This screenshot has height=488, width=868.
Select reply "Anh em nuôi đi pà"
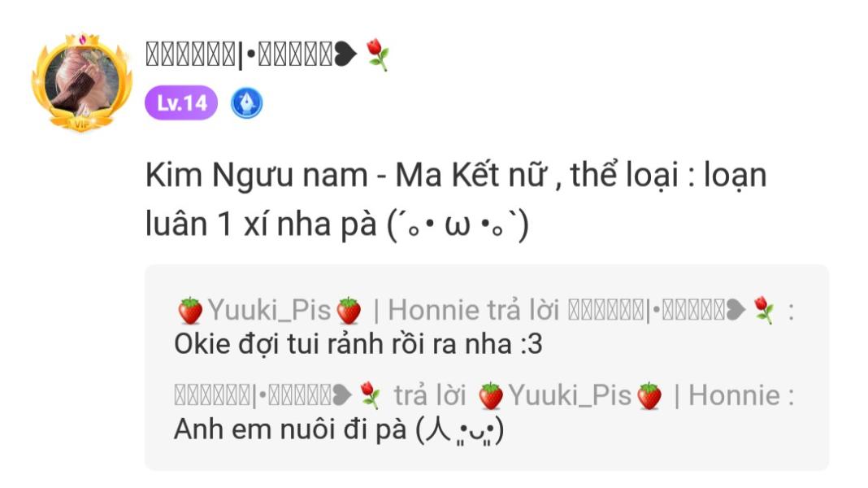click(339, 429)
